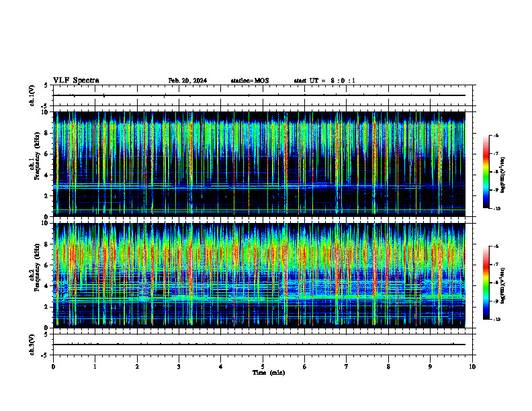Click the ch.3 voltage waveform trace
The height and width of the screenshot is (411, 532).
[259, 345]
